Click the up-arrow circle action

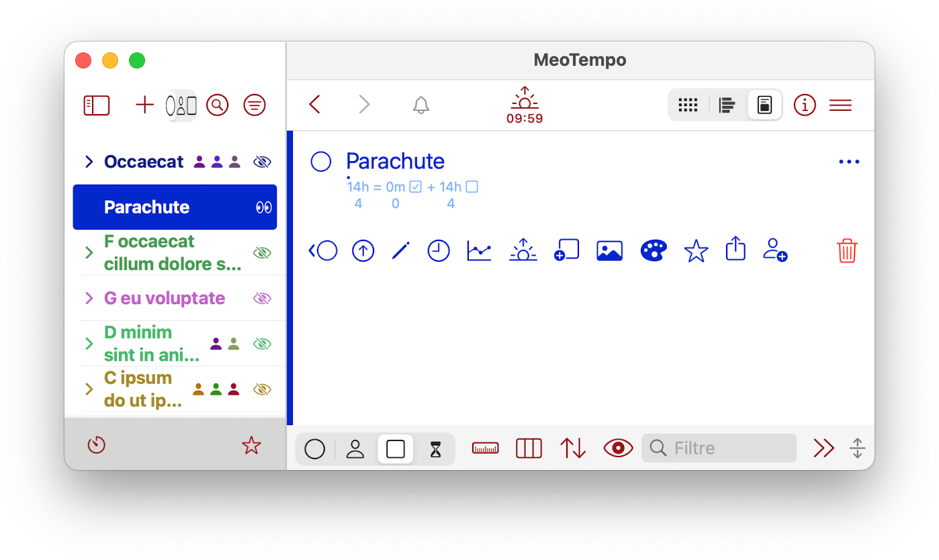point(363,251)
